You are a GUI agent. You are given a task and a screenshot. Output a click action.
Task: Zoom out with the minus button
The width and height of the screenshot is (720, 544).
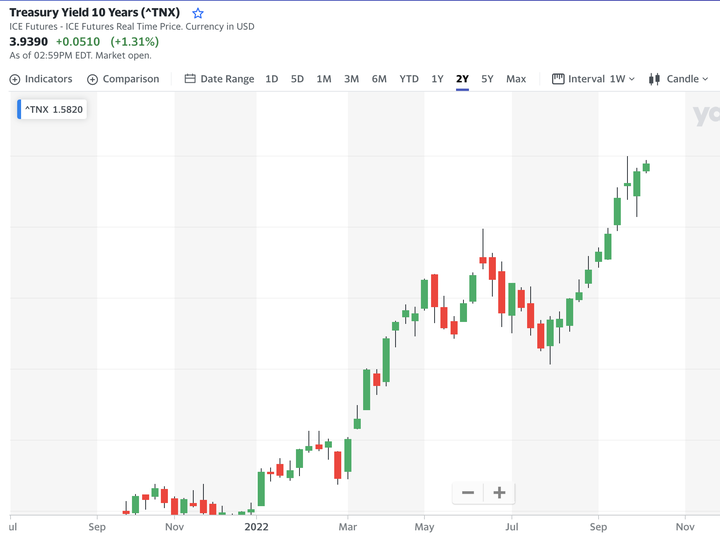click(468, 493)
